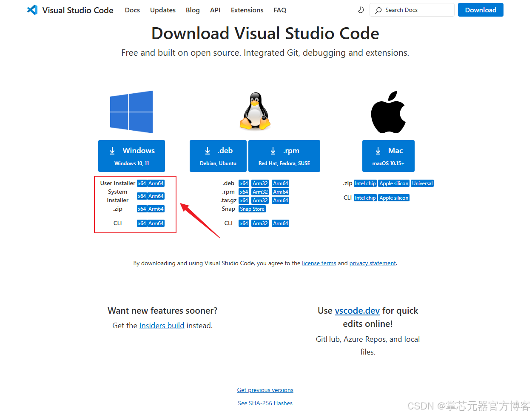
Task: Select System Installer x64 for Windows
Action: point(142,196)
